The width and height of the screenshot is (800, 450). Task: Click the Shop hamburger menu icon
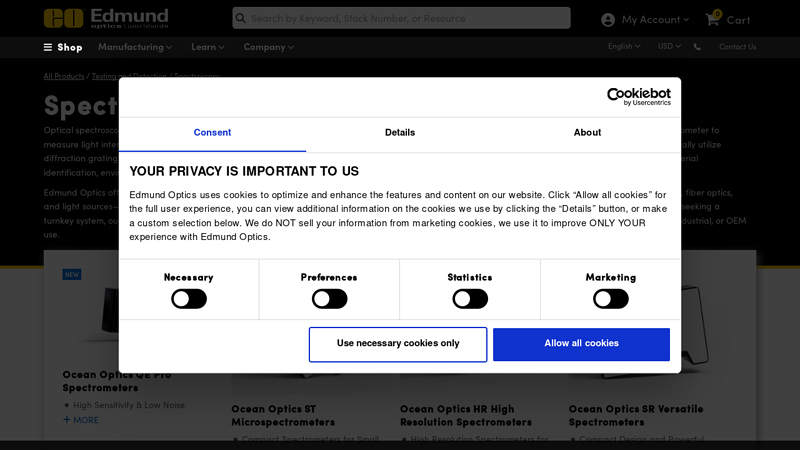48,47
